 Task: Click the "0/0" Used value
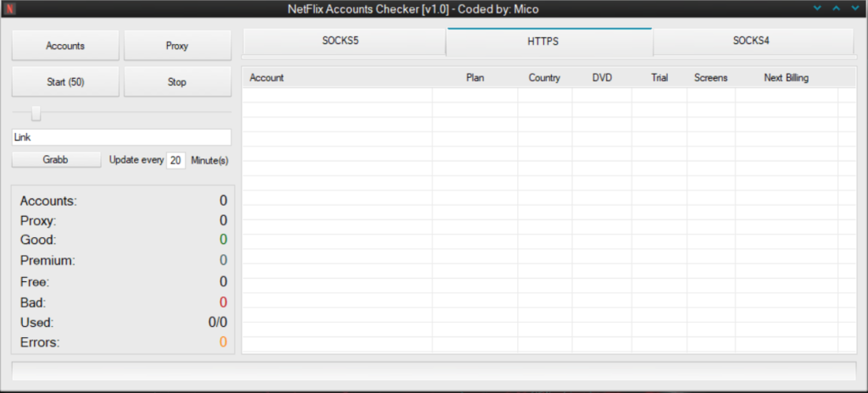pos(218,322)
